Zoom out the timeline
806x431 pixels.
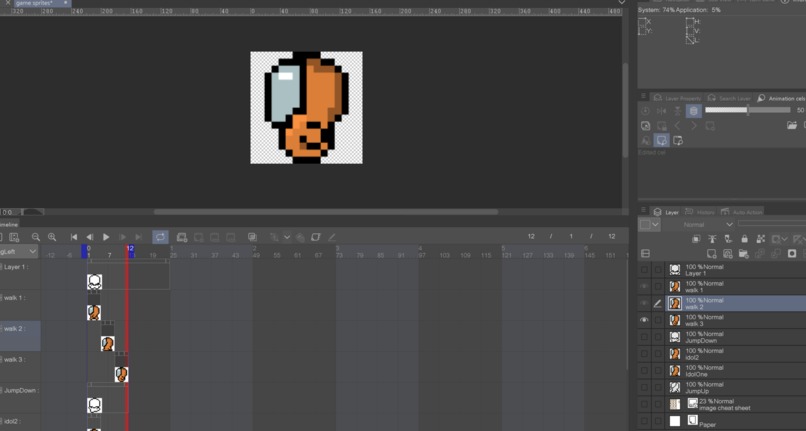click(35, 237)
